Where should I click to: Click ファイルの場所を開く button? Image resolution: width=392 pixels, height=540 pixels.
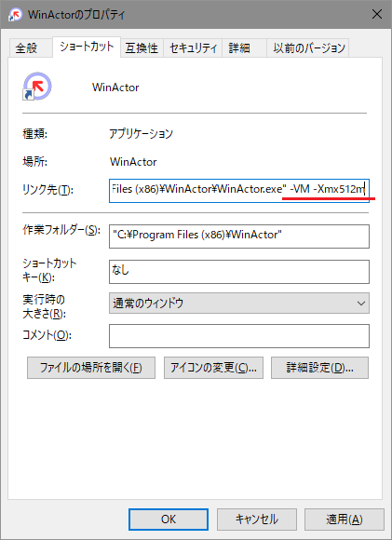[x=91, y=368]
